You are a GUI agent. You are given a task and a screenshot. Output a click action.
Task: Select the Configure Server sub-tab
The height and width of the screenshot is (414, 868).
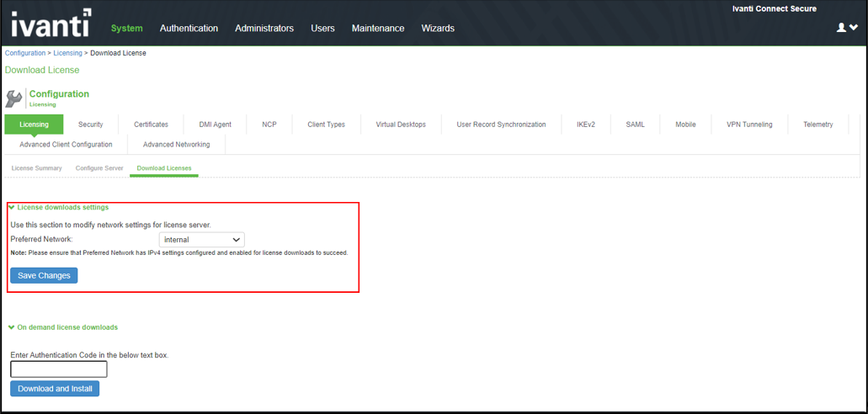tap(99, 168)
